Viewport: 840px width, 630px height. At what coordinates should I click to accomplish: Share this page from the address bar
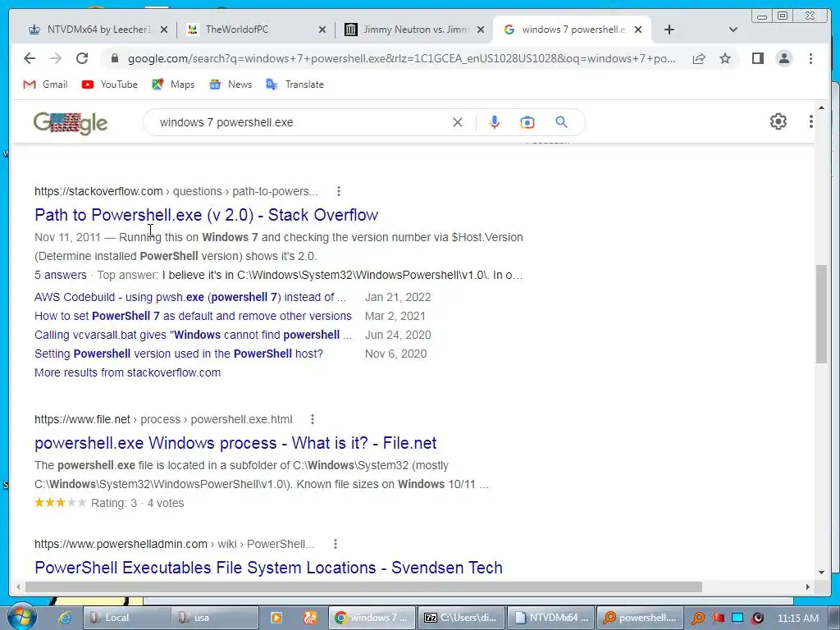(699, 58)
